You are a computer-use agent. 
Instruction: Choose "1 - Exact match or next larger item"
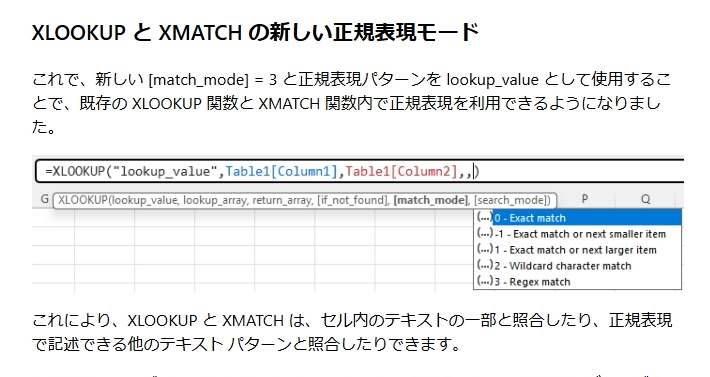coord(576,250)
